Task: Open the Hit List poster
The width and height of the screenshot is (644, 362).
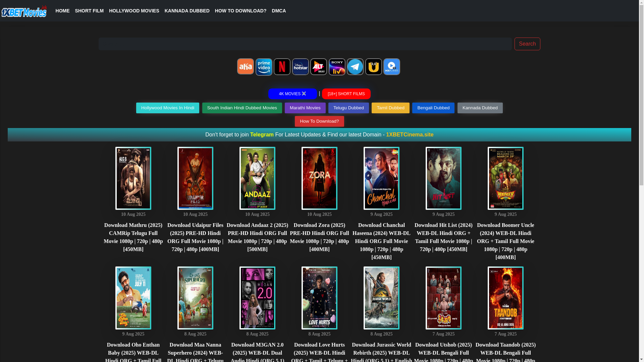Action: pos(443,178)
